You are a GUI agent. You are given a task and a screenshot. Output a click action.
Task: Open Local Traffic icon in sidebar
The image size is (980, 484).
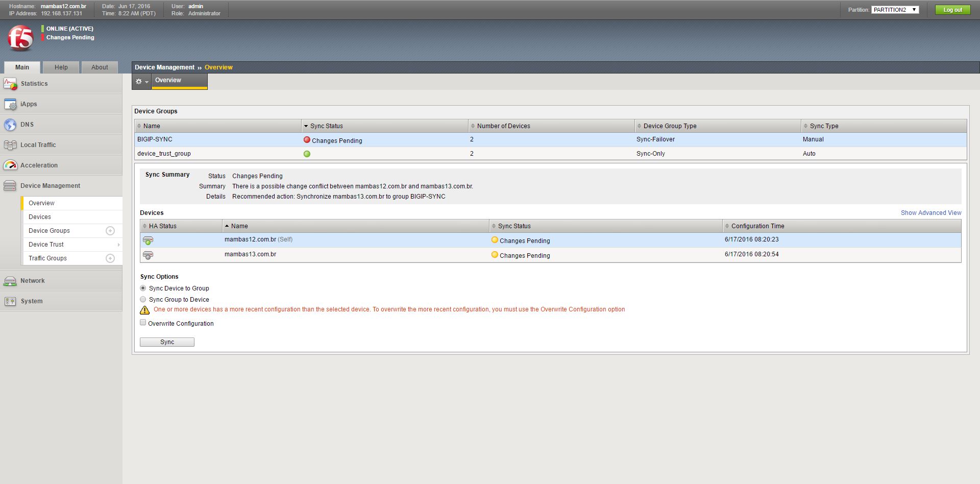[x=10, y=145]
